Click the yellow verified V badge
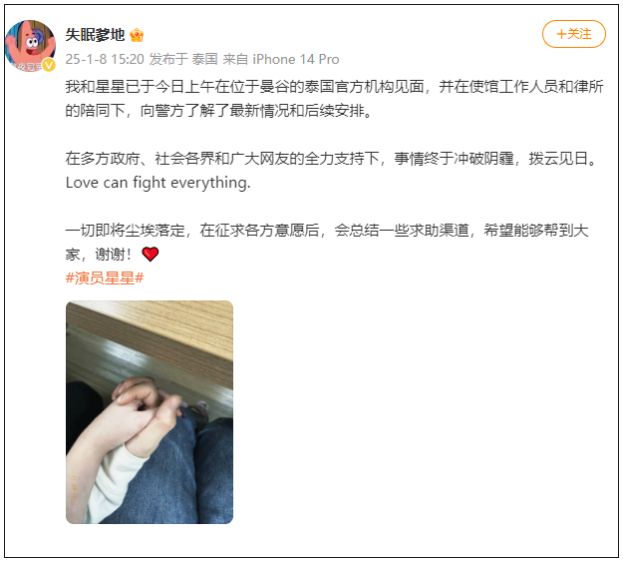This screenshot has height=562, width=623. [49, 64]
